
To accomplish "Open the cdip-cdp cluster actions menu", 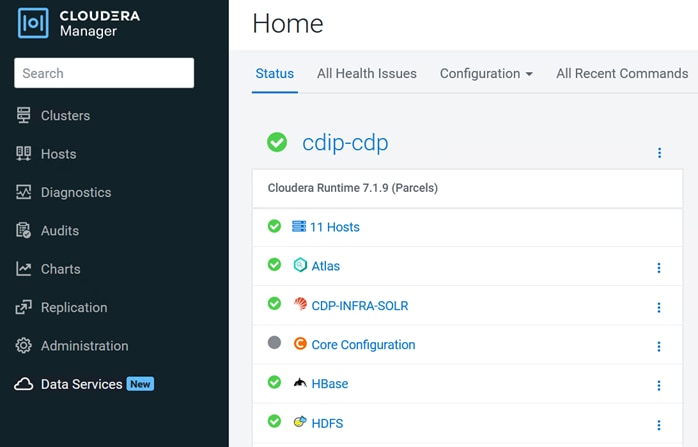I will (659, 153).
